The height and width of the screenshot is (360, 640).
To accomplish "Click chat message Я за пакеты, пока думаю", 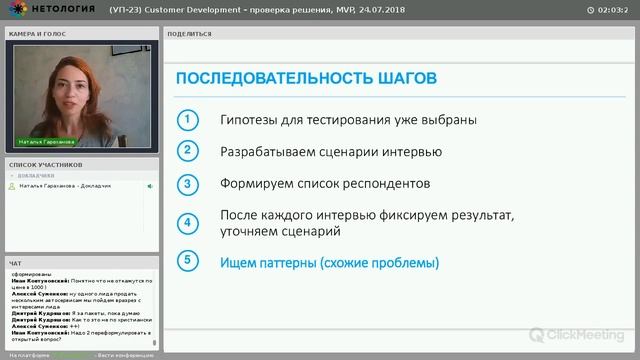I will click(76, 313).
